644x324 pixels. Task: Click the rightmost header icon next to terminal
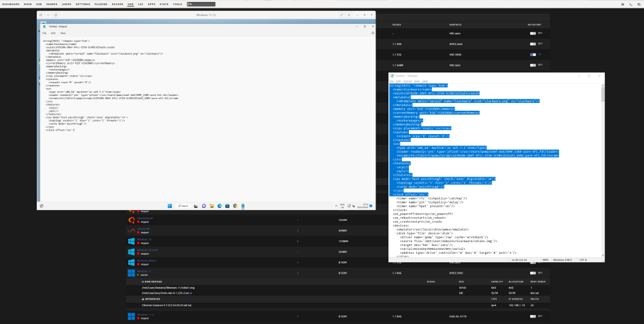(x=639, y=4)
